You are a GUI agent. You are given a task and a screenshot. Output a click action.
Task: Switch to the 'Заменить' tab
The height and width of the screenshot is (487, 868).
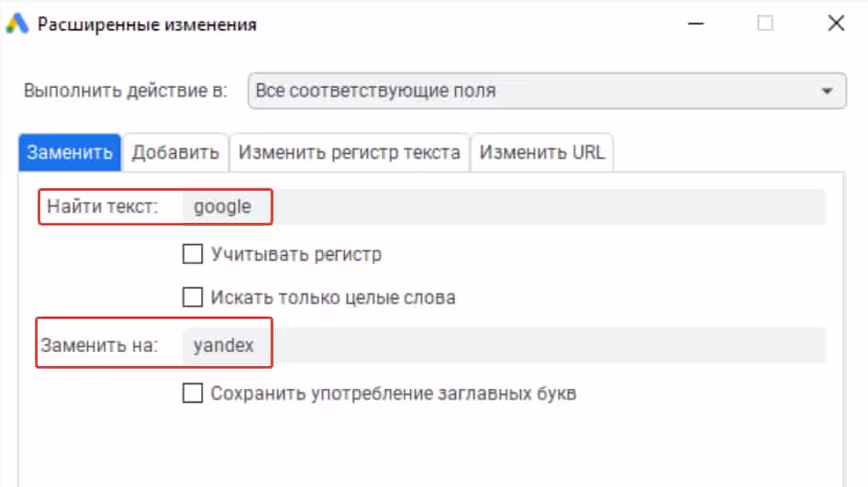coord(70,152)
